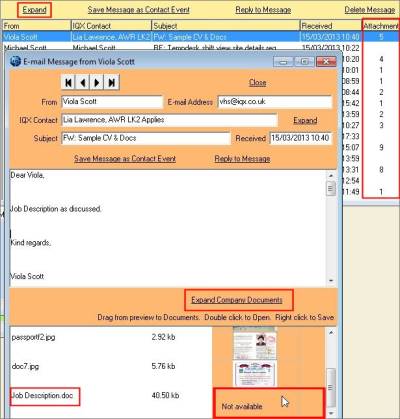The height and width of the screenshot is (419, 400).
Task: Select Job Description.doc attachment
Action: (x=42, y=396)
